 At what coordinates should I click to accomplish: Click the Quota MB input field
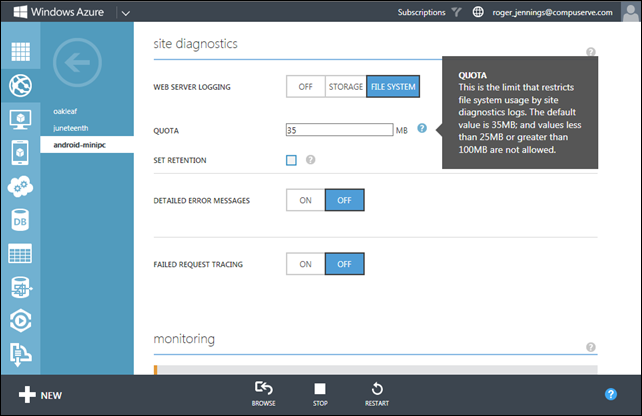(x=339, y=130)
